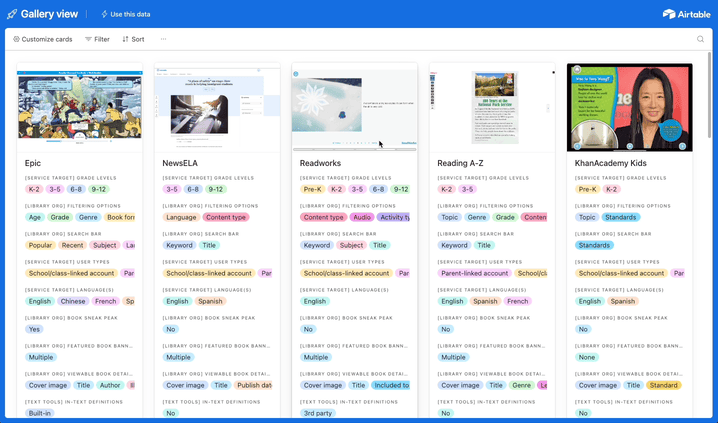Click the Audio tag on Readworks card
Image resolution: width=718 pixels, height=423 pixels.
pos(362,217)
